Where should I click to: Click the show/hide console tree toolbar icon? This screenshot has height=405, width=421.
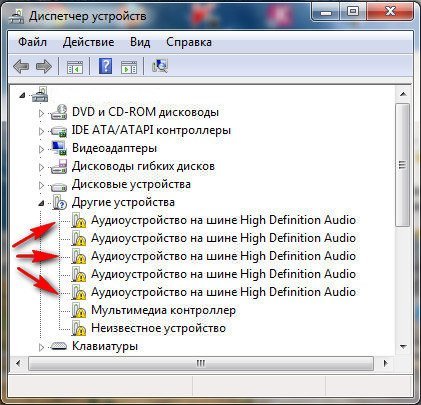coord(75,67)
